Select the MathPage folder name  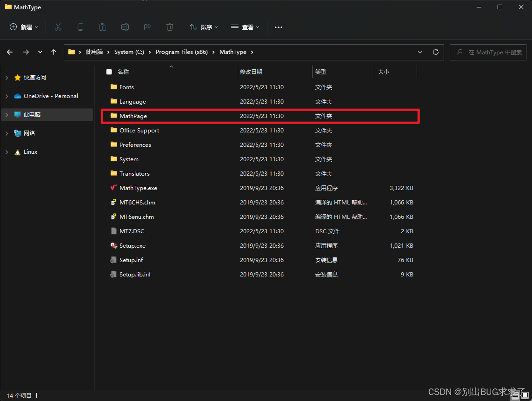133,116
